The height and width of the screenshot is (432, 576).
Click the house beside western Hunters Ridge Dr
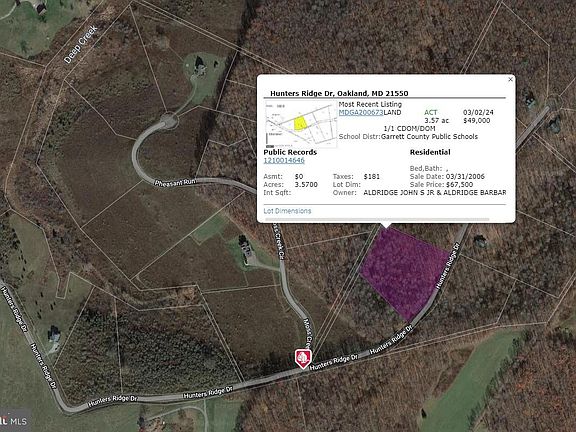point(54,335)
